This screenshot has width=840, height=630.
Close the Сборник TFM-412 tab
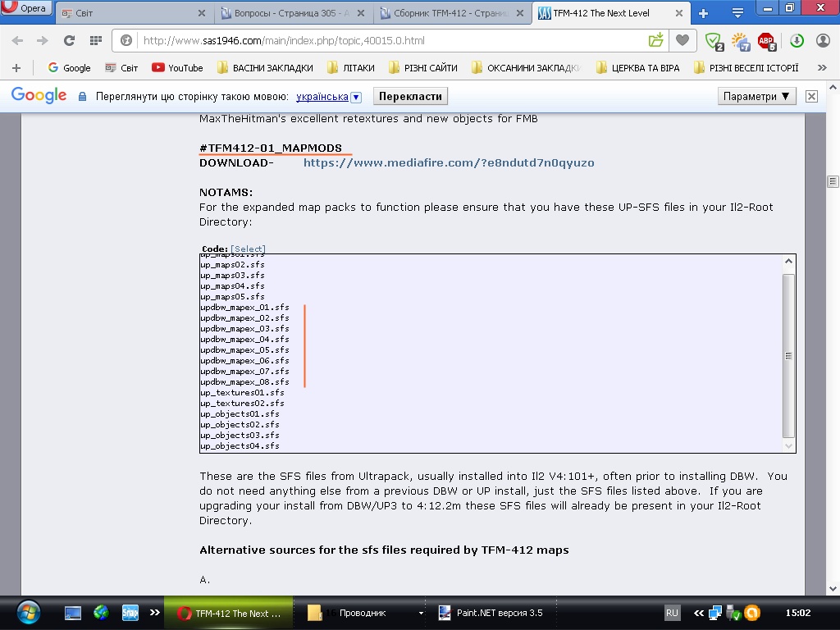click(x=519, y=13)
